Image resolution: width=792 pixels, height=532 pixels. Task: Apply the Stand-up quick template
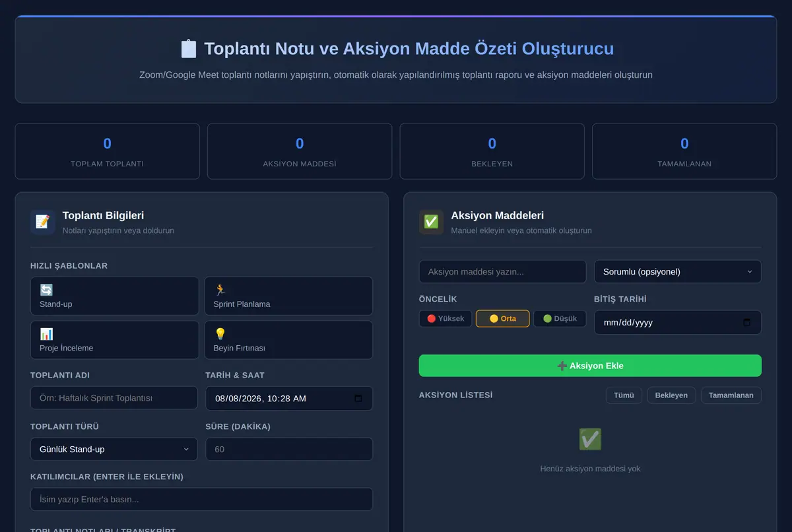click(x=114, y=296)
